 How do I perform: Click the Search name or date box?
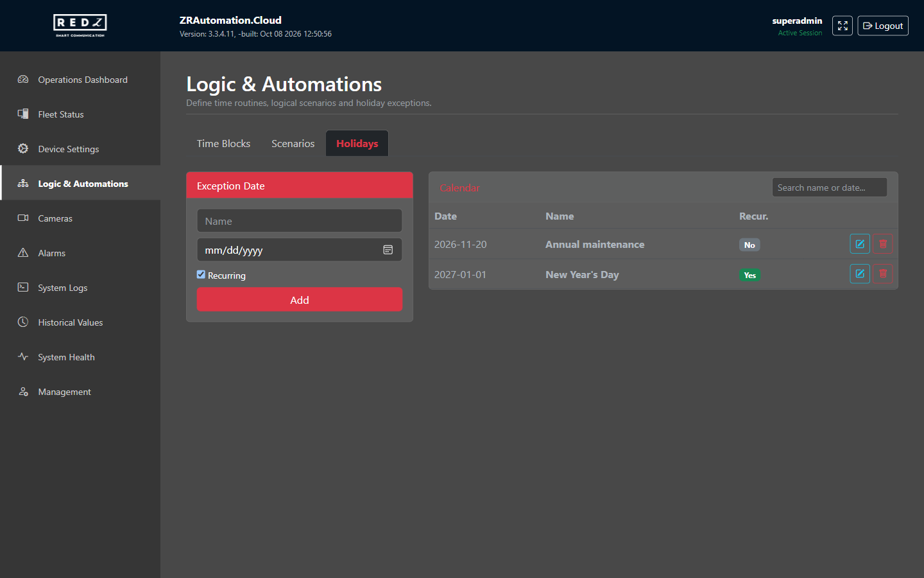[x=830, y=188]
